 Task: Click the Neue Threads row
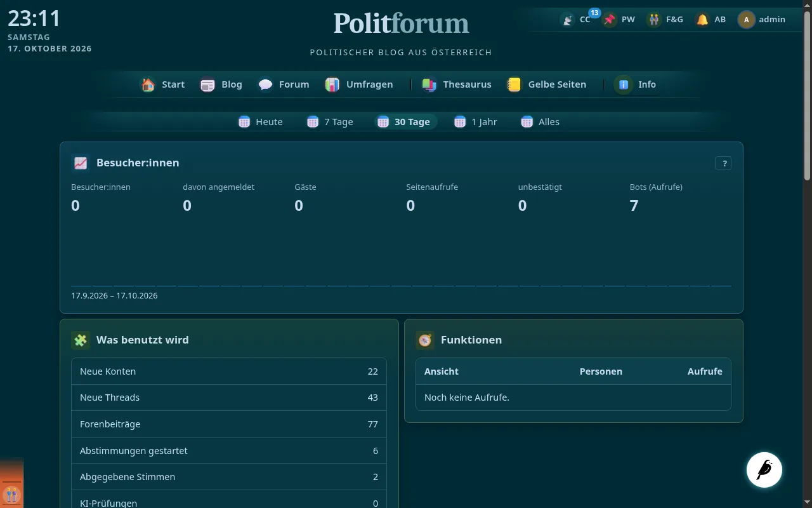(x=229, y=398)
